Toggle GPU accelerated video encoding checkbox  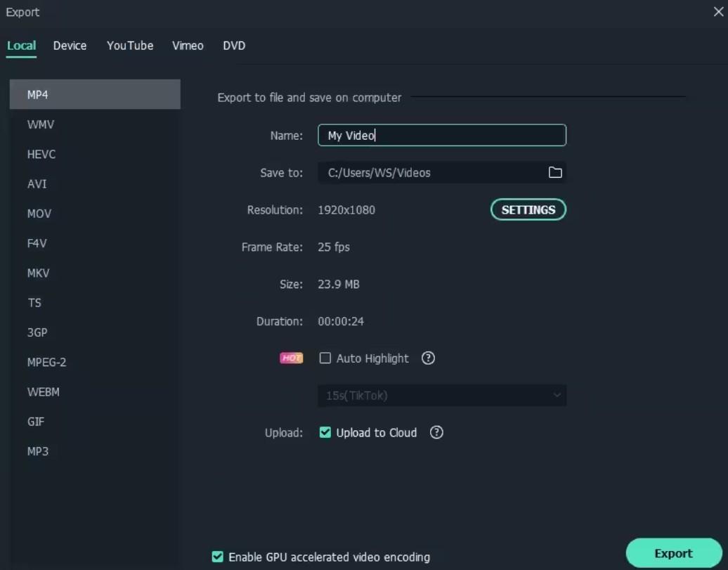coord(217,557)
